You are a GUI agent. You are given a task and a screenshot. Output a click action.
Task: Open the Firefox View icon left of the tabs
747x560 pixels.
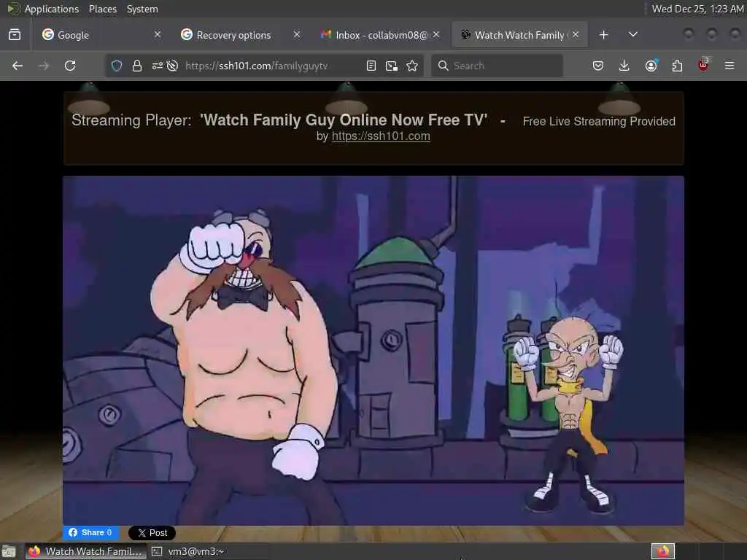pyautogui.click(x=15, y=35)
